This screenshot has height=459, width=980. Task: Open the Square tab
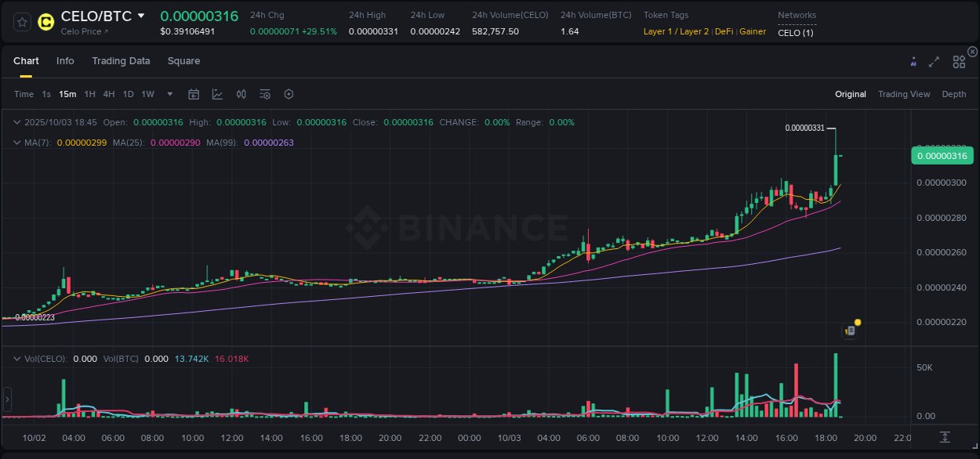tap(183, 60)
